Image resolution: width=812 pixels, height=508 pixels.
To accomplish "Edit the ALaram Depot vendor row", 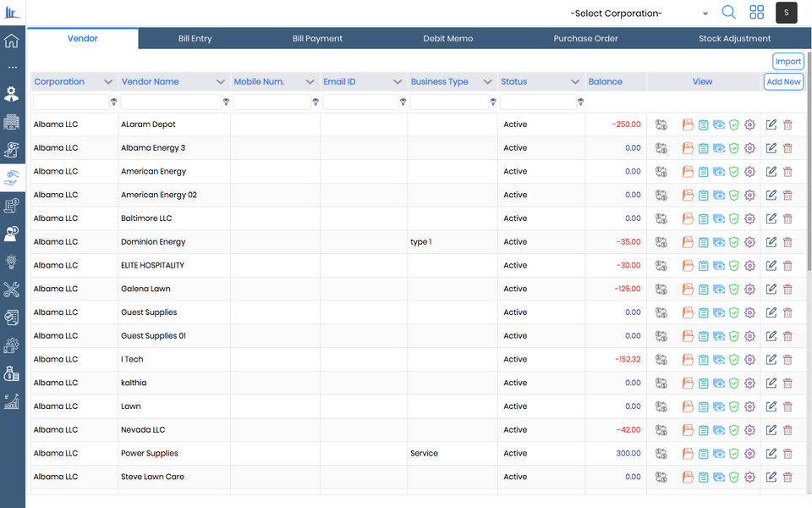I will point(771,124).
